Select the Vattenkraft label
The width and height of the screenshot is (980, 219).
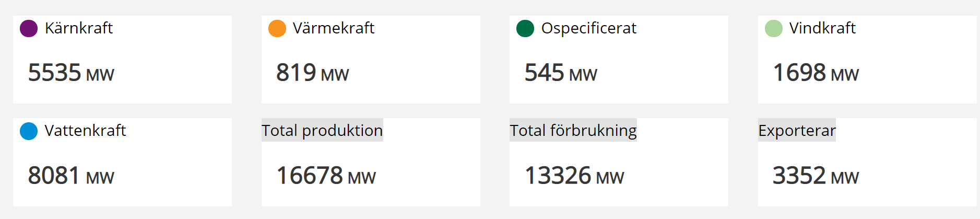[x=85, y=130]
